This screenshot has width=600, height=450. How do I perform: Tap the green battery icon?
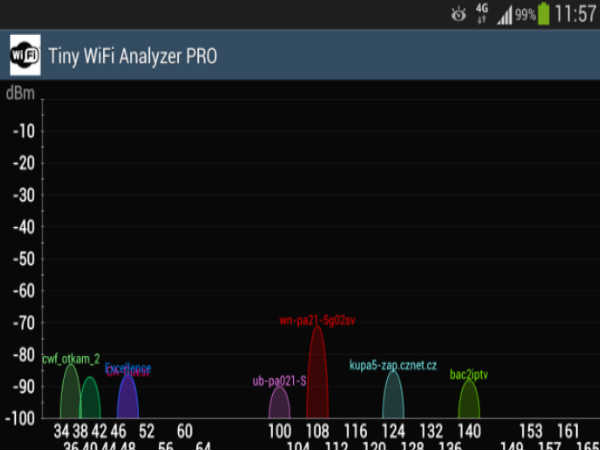(544, 14)
